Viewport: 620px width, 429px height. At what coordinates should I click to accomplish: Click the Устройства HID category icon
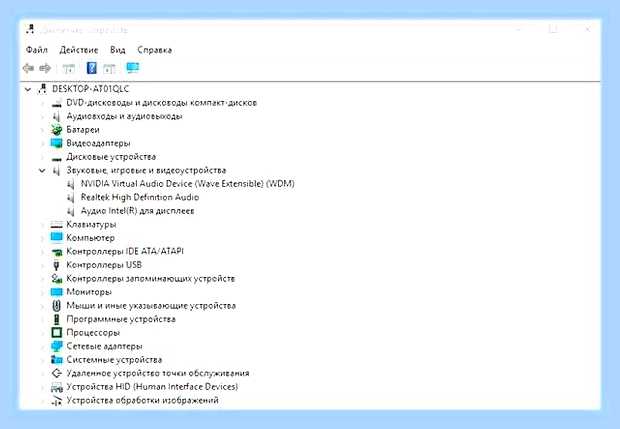pyautogui.click(x=57, y=387)
